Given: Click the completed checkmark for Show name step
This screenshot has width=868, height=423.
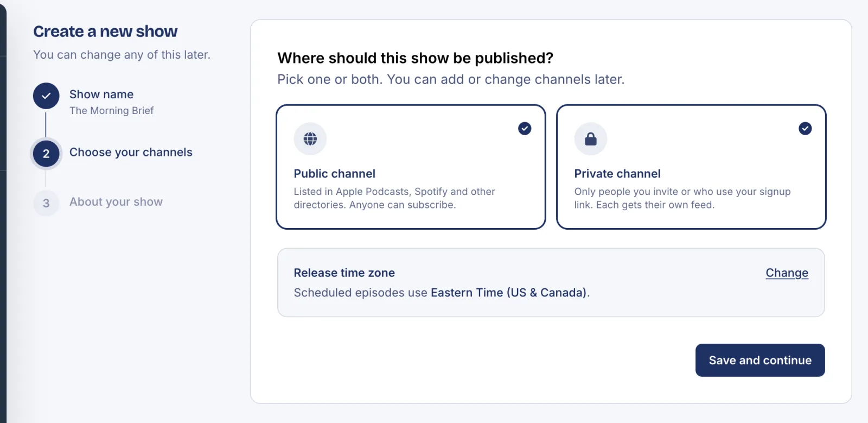Looking at the screenshot, I should [46, 96].
